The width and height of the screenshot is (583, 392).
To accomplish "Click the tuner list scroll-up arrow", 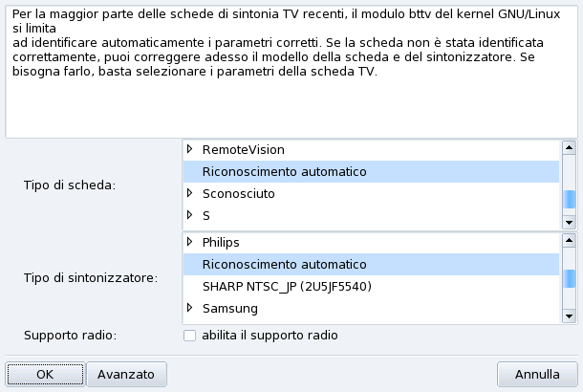I will coord(569,240).
